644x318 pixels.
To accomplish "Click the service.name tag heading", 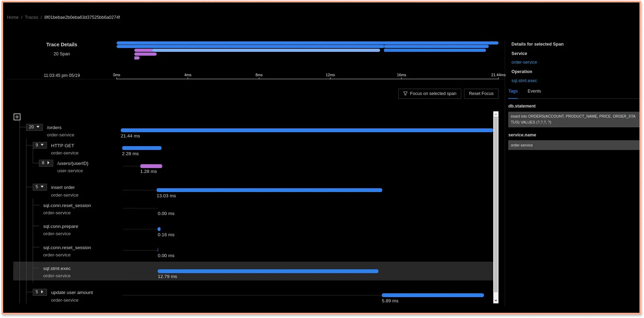I will click(522, 135).
